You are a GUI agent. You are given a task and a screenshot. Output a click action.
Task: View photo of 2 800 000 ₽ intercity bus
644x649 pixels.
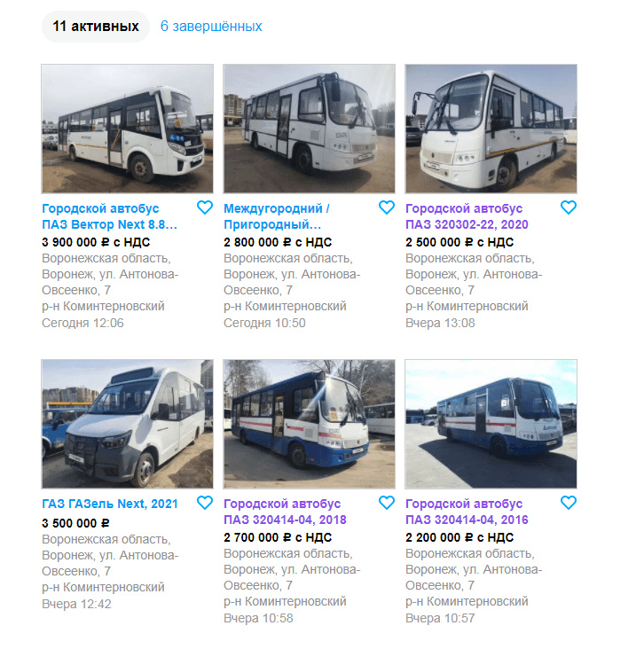pos(309,129)
